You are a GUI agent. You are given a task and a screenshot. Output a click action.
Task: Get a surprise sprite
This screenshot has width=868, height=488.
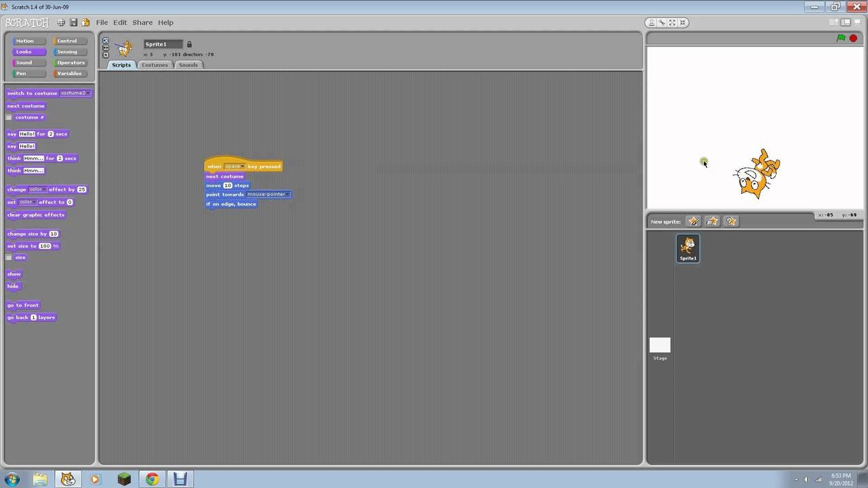click(731, 222)
